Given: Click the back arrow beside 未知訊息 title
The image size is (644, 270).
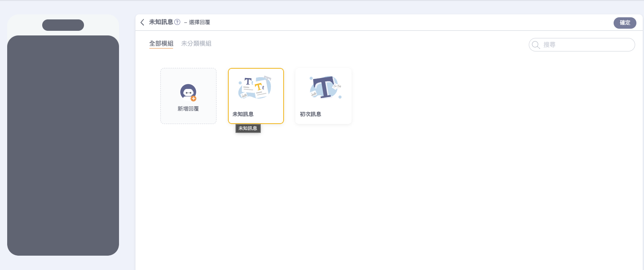Looking at the screenshot, I should [142, 22].
